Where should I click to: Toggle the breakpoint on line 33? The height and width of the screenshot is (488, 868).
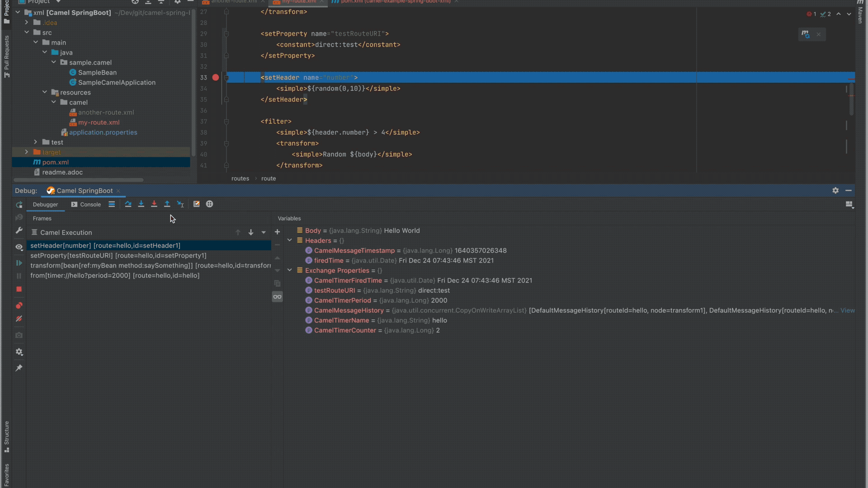click(216, 78)
